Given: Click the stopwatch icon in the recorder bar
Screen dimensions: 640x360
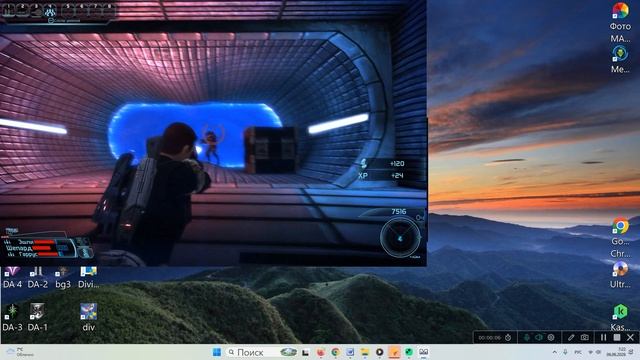Looking at the screenshot, I should coord(508,338).
